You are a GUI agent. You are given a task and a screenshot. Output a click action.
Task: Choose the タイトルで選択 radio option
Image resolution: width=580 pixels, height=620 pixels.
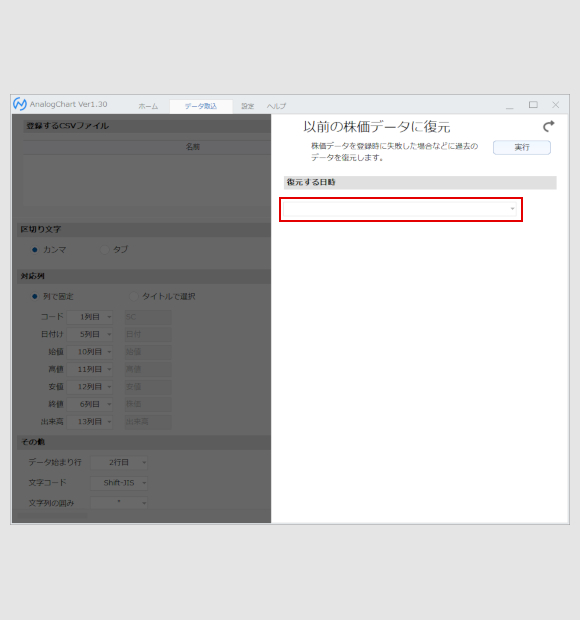pyautogui.click(x=134, y=296)
